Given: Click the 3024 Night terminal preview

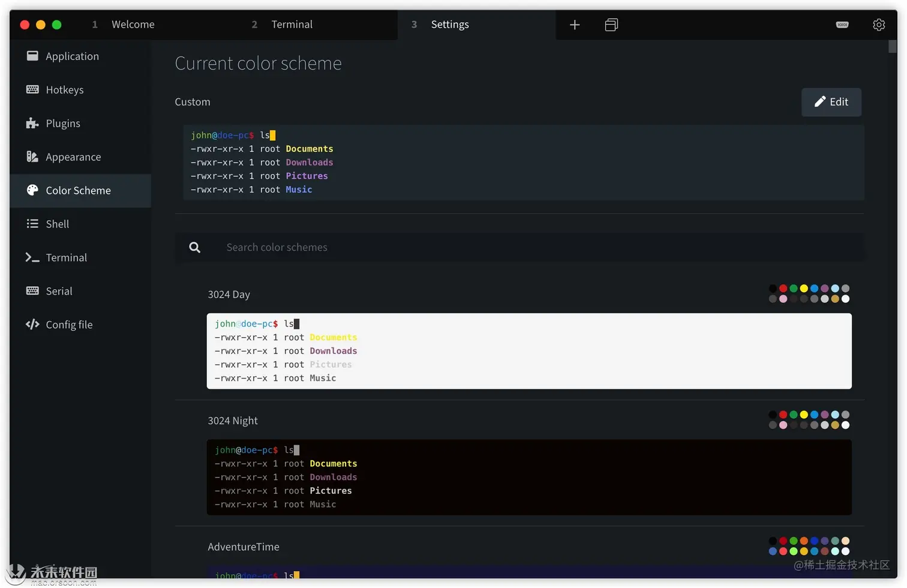Looking at the screenshot, I should [529, 477].
